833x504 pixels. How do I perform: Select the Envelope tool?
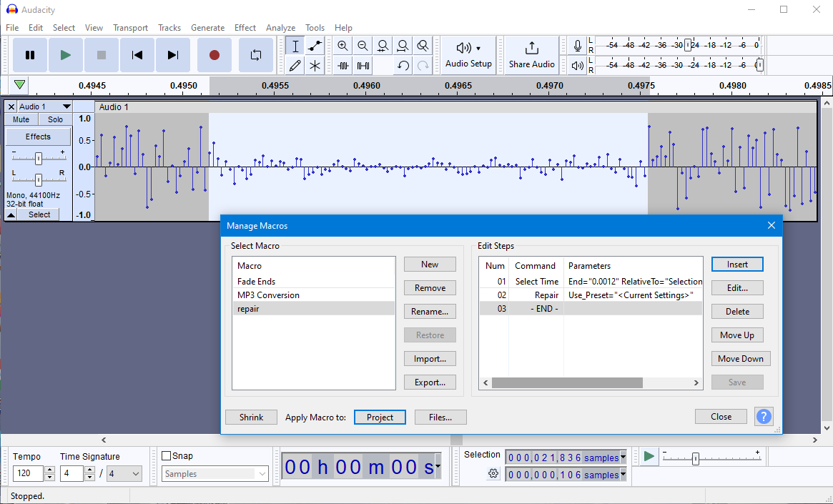click(315, 46)
